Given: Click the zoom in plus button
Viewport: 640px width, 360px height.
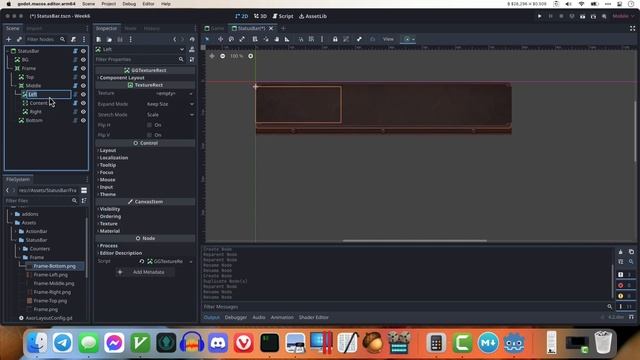Looking at the screenshot, I should pyautogui.click(x=251, y=56).
